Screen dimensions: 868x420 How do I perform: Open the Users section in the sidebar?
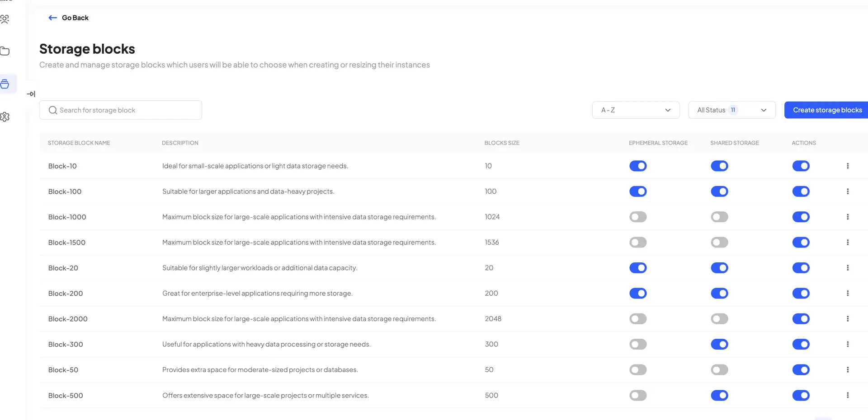click(5, 19)
